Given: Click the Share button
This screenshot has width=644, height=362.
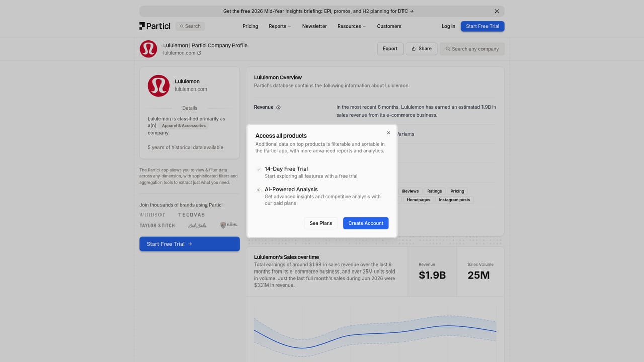Looking at the screenshot, I should (x=421, y=49).
